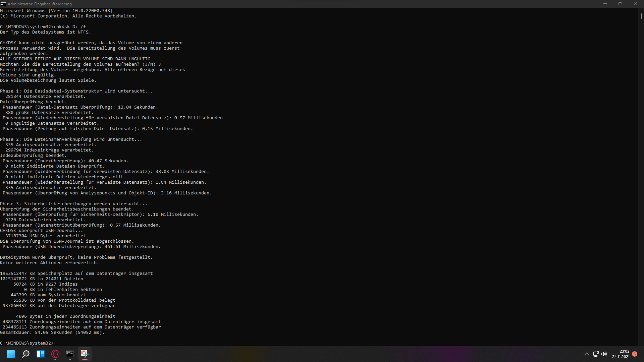This screenshot has width=644, height=362.
Task: Switch to Opera browser in taskbar
Action: [55, 354]
